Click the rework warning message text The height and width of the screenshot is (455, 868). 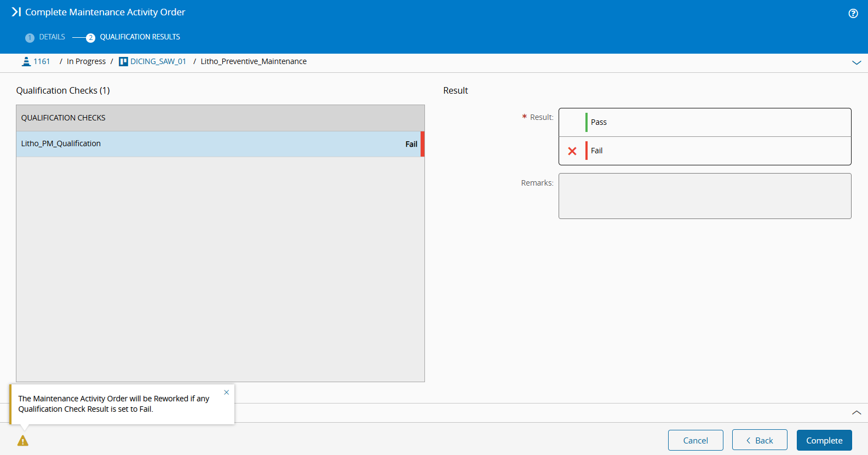pyautogui.click(x=114, y=404)
